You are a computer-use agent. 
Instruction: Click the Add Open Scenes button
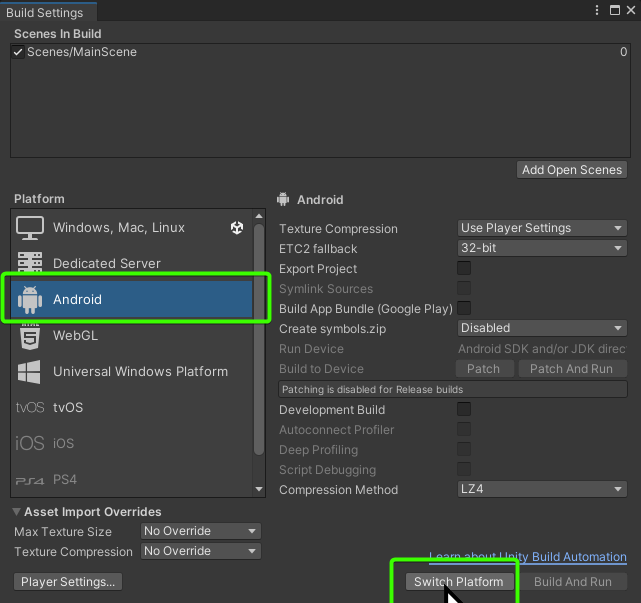coord(572,170)
